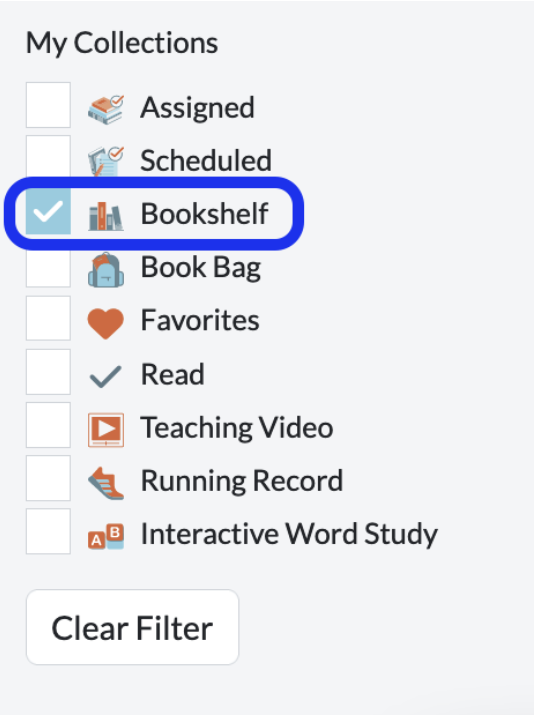The width and height of the screenshot is (534, 720).
Task: Click the Favorites heart icon
Action: [x=106, y=323]
